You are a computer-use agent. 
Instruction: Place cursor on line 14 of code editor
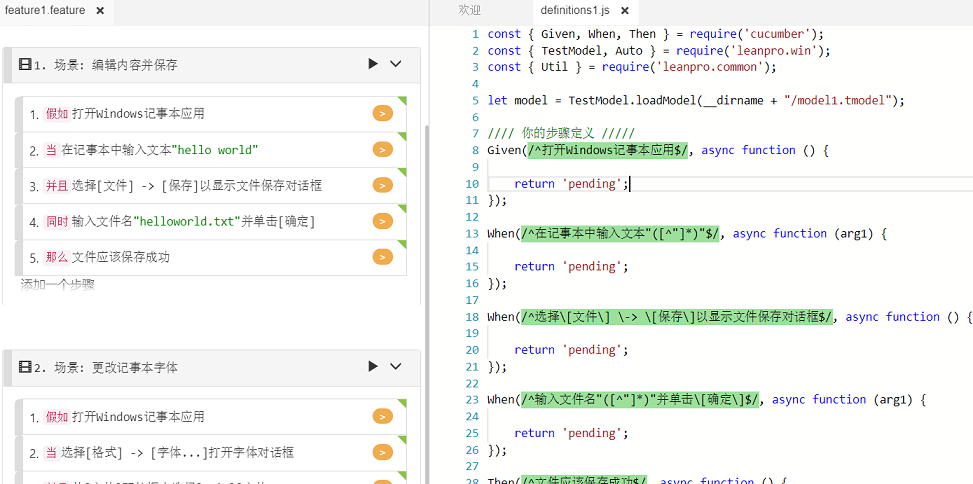pyautogui.click(x=700, y=250)
